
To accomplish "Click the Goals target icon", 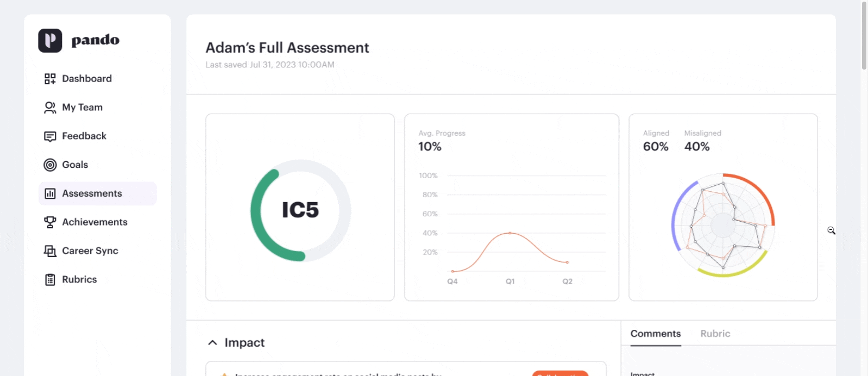I will [x=50, y=165].
